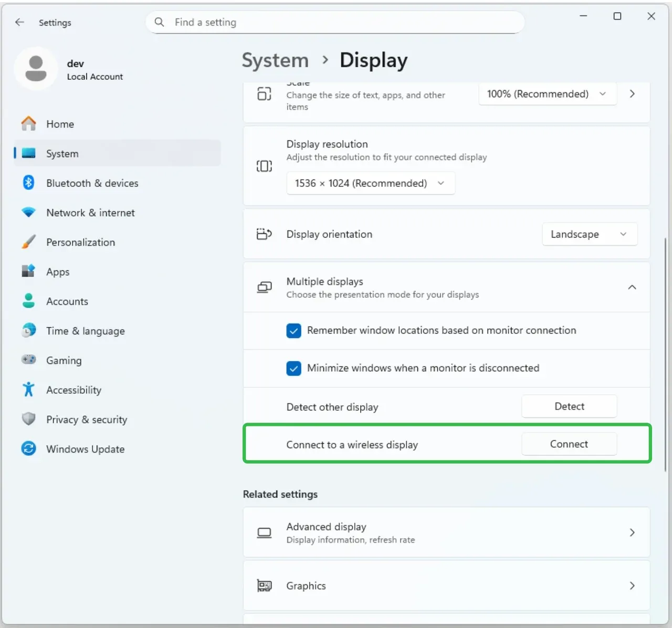
Task: Toggle Minimize windows when monitor disconnected checkbox
Action: tap(293, 369)
